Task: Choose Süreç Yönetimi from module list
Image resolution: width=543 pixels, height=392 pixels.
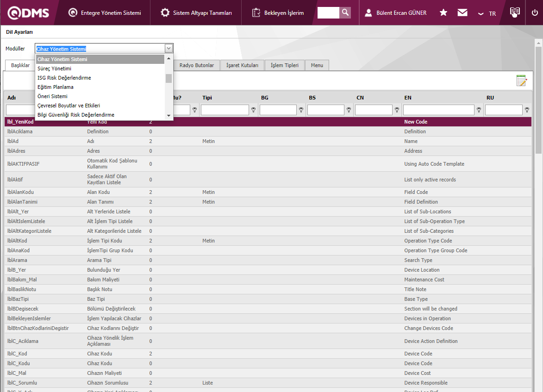Action: coord(54,68)
